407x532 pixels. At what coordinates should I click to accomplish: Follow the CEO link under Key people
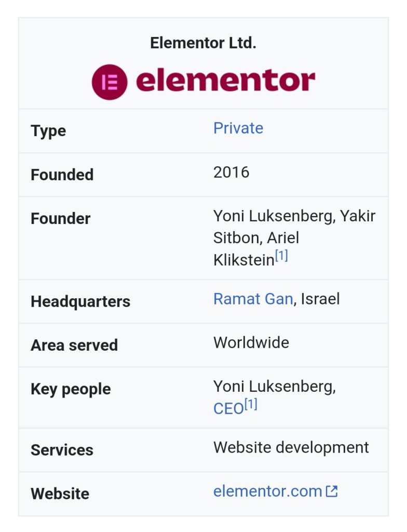coord(228,409)
